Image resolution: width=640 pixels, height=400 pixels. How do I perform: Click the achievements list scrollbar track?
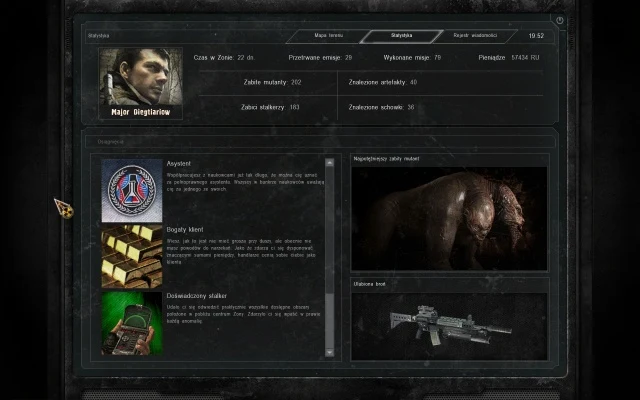(x=330, y=256)
